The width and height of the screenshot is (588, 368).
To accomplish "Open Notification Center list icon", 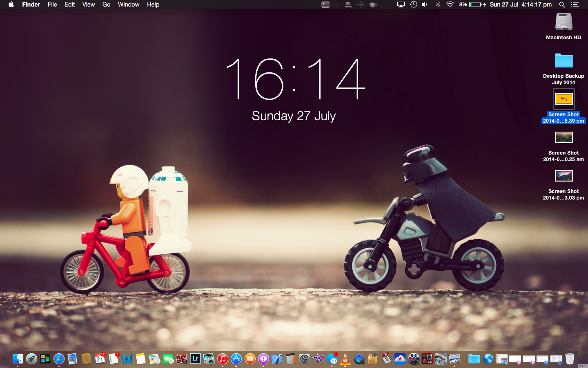I will click(x=575, y=4).
